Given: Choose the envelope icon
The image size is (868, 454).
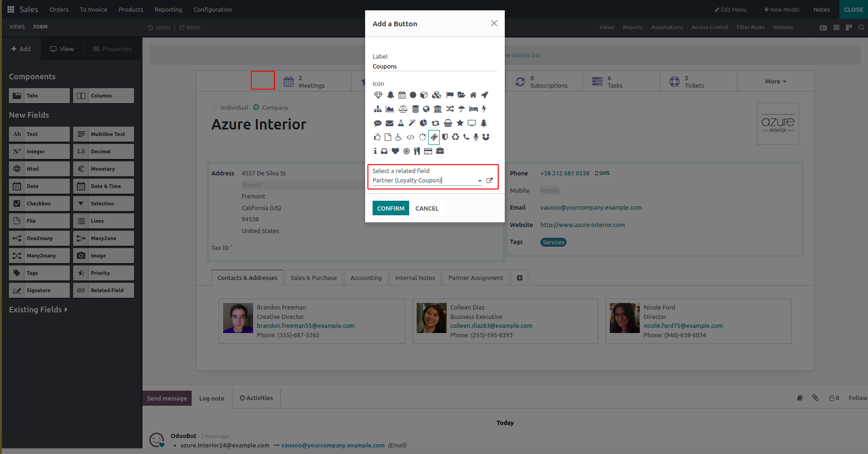Looking at the screenshot, I should (x=389, y=123).
